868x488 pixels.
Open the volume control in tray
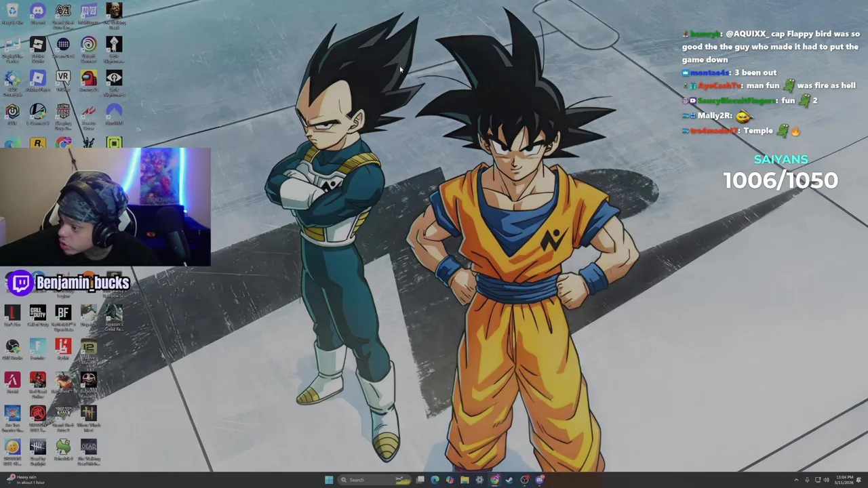point(826,480)
